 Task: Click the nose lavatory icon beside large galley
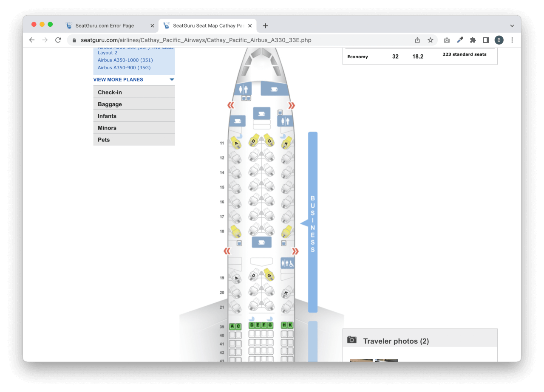243,89
